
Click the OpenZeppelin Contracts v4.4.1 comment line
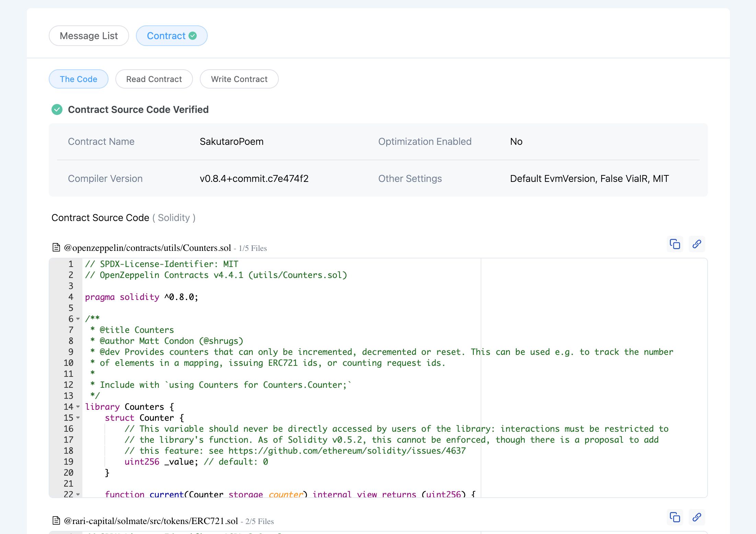(216, 275)
